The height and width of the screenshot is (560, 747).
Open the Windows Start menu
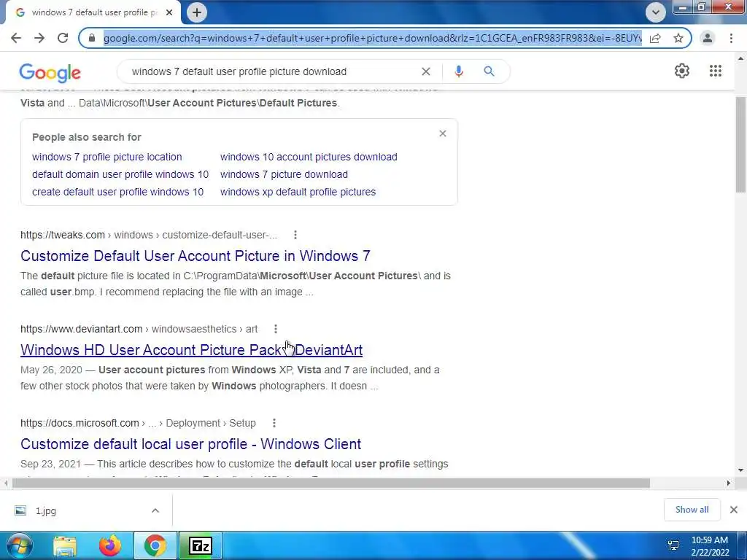pos(19,545)
